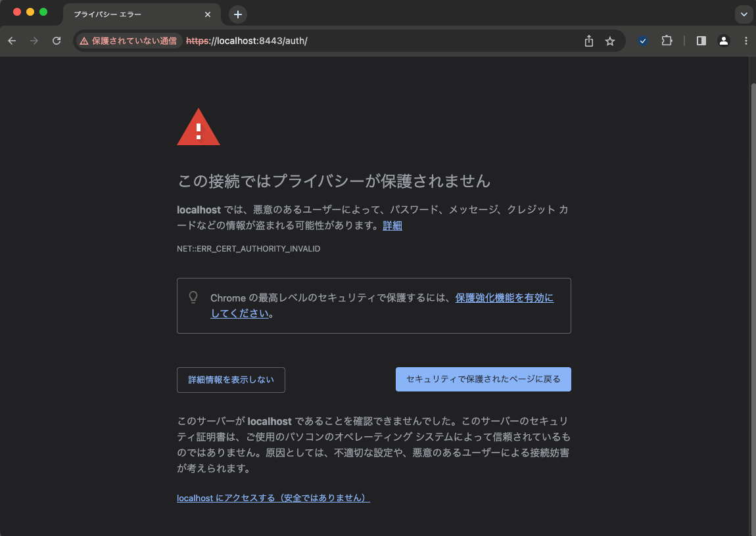Image resolution: width=756 pixels, height=536 pixels.
Task: Click the forward navigation arrow
Action: pyautogui.click(x=34, y=41)
